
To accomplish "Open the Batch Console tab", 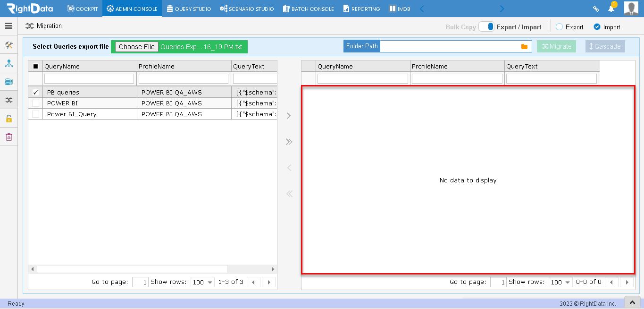I will [x=309, y=9].
